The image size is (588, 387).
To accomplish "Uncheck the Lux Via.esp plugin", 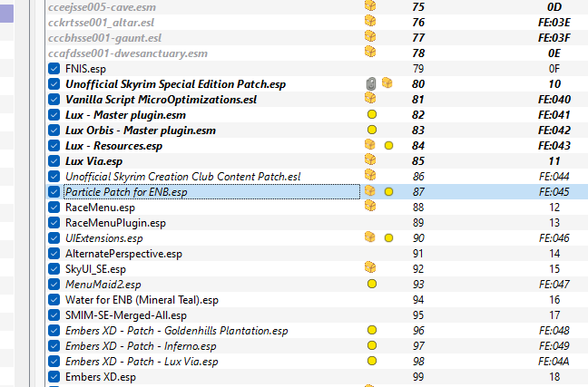I will (54, 161).
